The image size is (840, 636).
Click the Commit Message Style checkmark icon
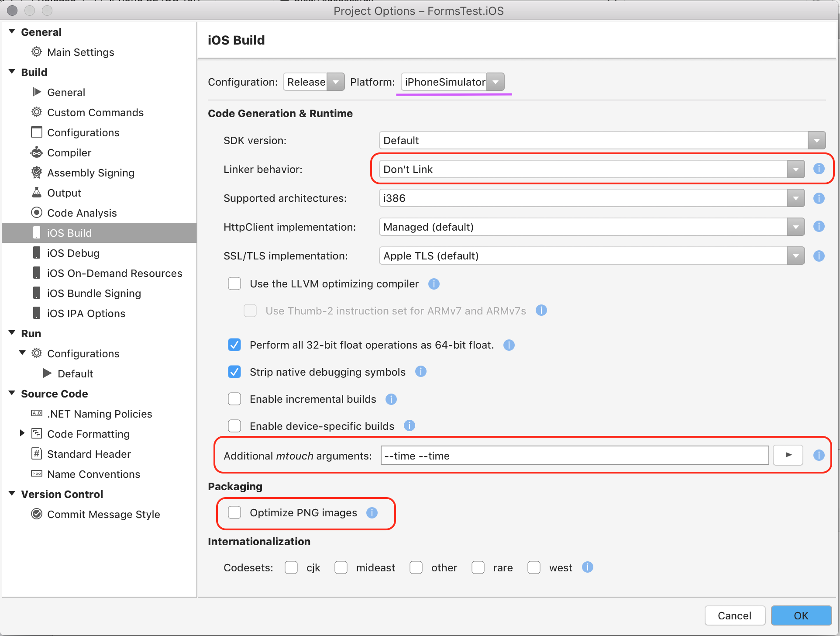(37, 514)
